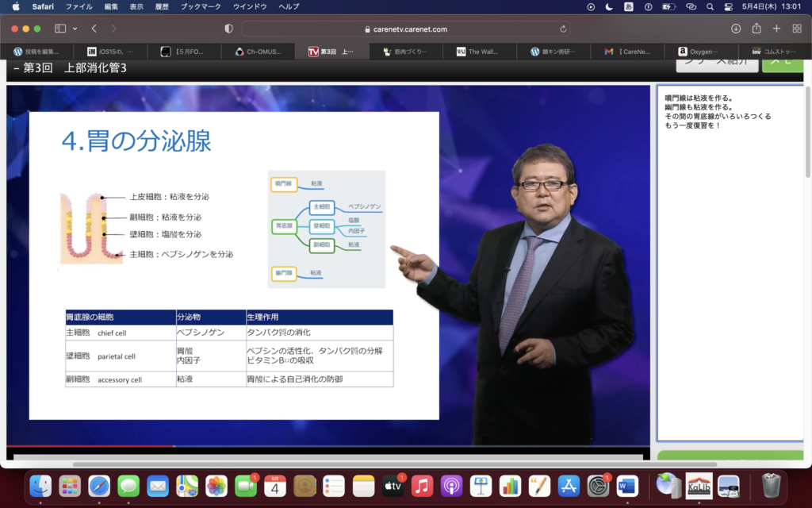
Task: Click inside the notes text area
Action: coord(730,278)
